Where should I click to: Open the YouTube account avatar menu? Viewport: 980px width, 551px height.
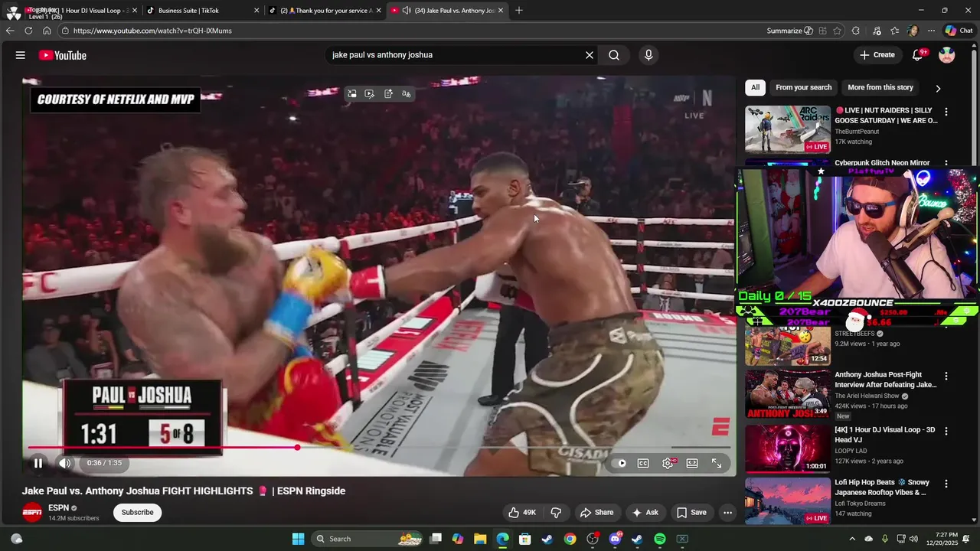(947, 55)
